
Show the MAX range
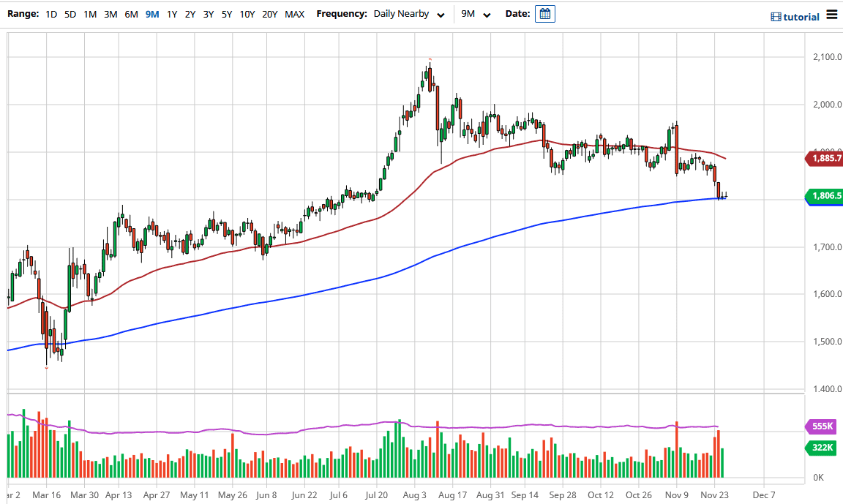[x=295, y=15]
